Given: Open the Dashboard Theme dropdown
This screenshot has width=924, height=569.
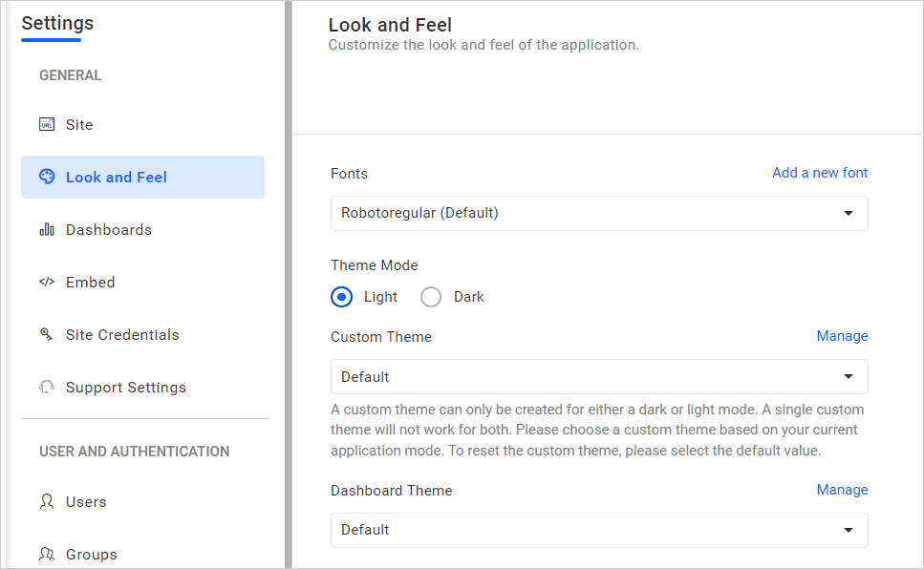Looking at the screenshot, I should [599, 530].
